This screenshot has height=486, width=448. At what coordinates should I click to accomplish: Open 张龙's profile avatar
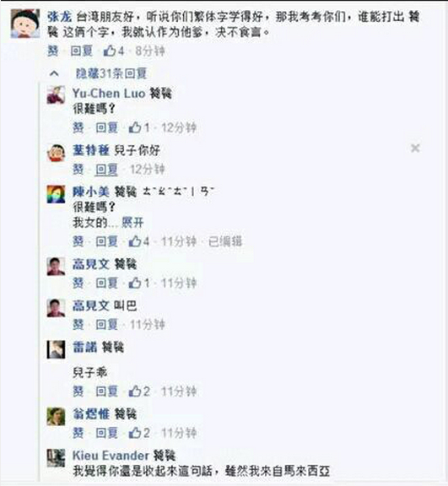pos(25,24)
